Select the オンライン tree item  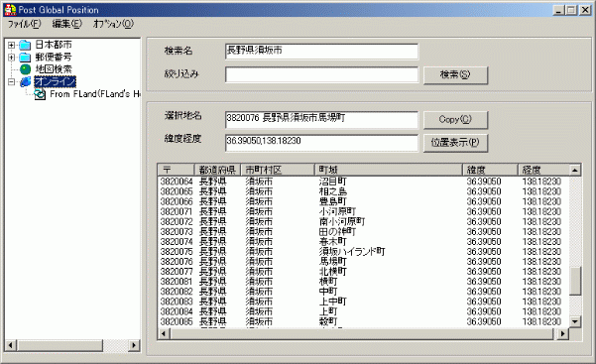(56, 81)
